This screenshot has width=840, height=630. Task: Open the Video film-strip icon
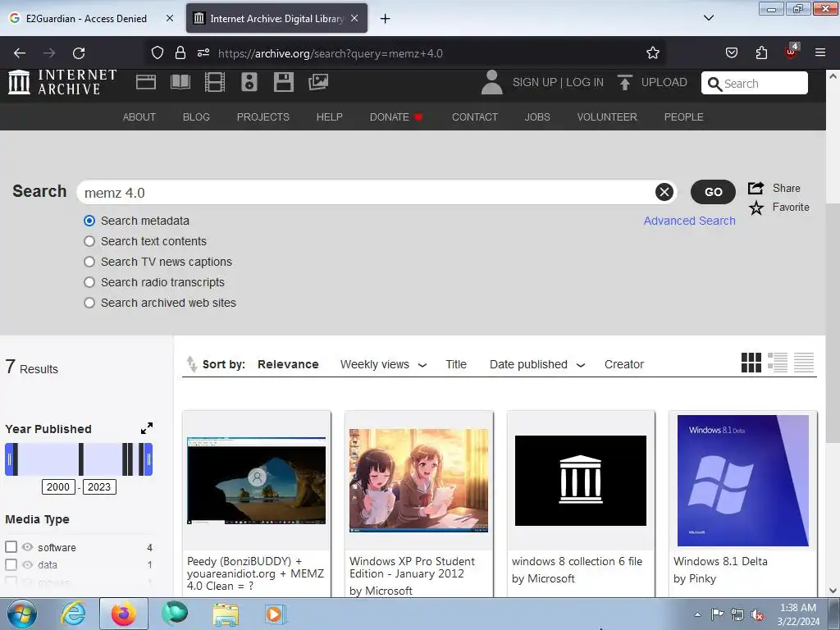tap(215, 82)
